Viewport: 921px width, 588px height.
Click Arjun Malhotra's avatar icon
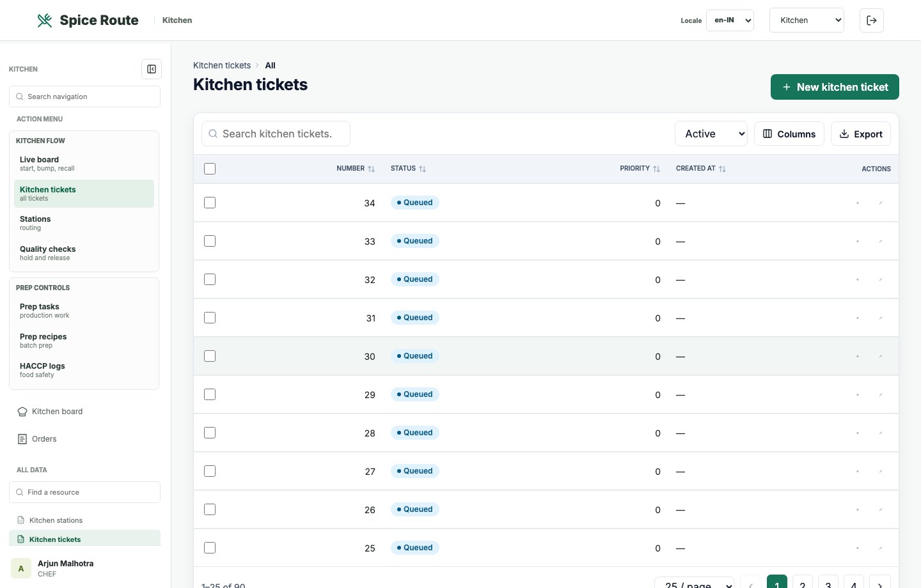[21, 568]
